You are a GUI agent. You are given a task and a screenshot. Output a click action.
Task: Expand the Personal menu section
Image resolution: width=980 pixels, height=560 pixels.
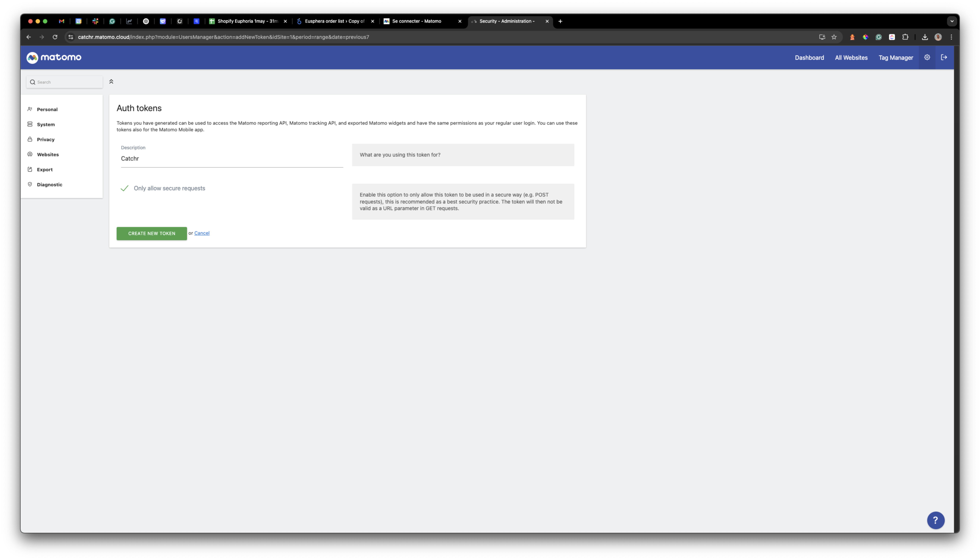tap(47, 109)
